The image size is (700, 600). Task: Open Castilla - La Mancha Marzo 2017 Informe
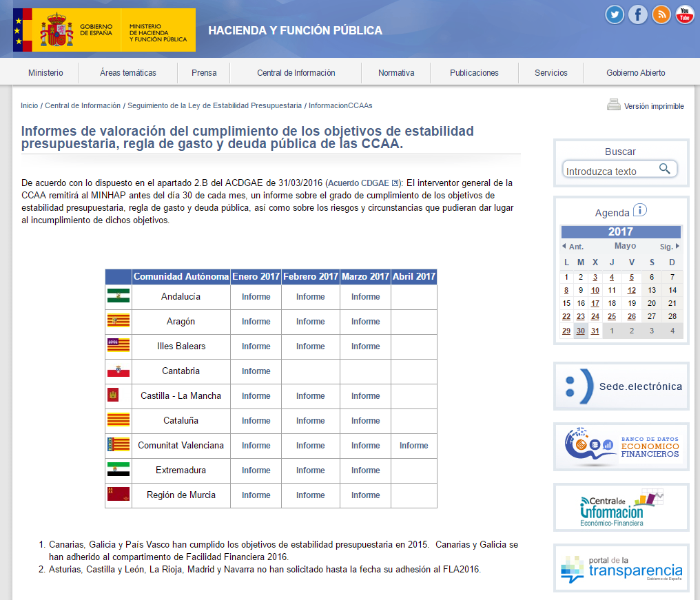[x=366, y=395]
